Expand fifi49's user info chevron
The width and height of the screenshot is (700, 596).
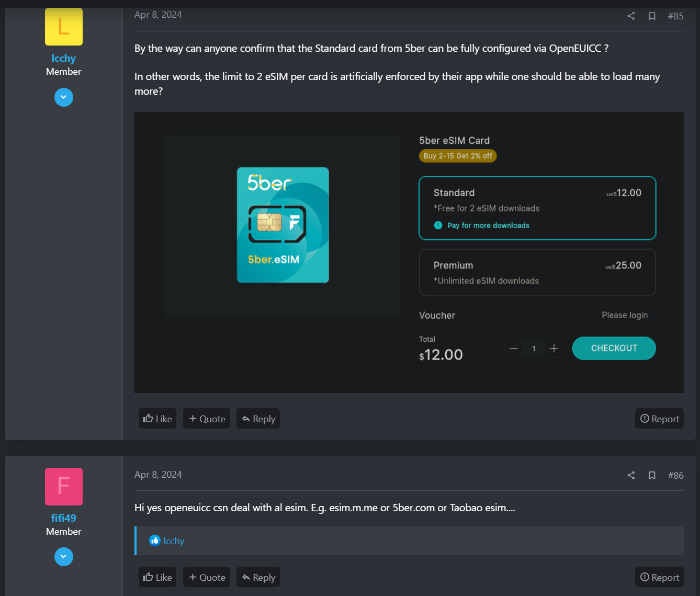(x=64, y=557)
